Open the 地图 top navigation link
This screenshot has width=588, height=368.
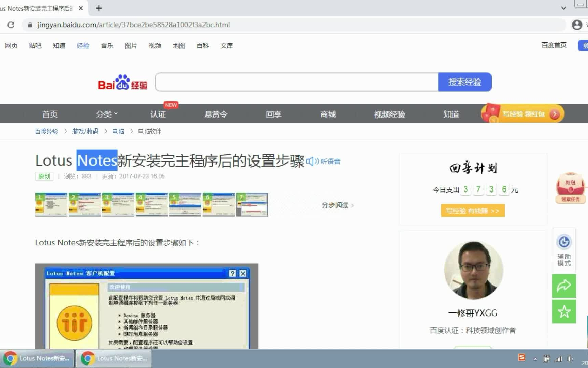click(x=179, y=45)
